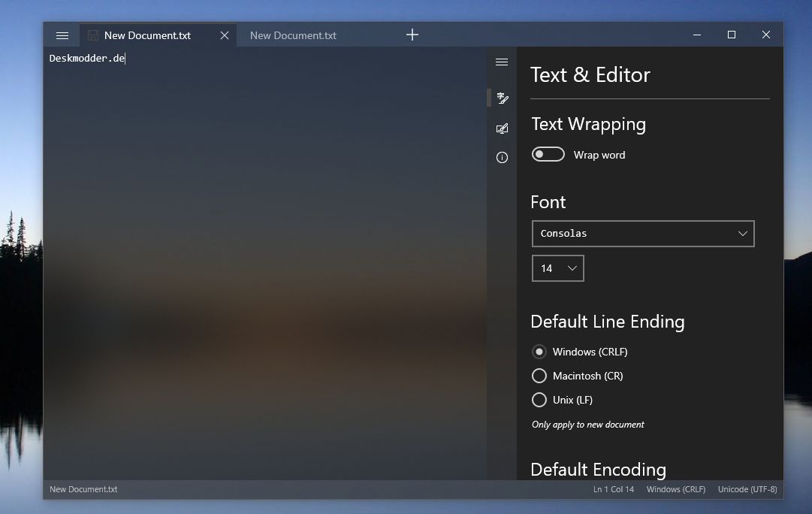
Task: Switch to second New Document.txt tab
Action: pos(293,35)
